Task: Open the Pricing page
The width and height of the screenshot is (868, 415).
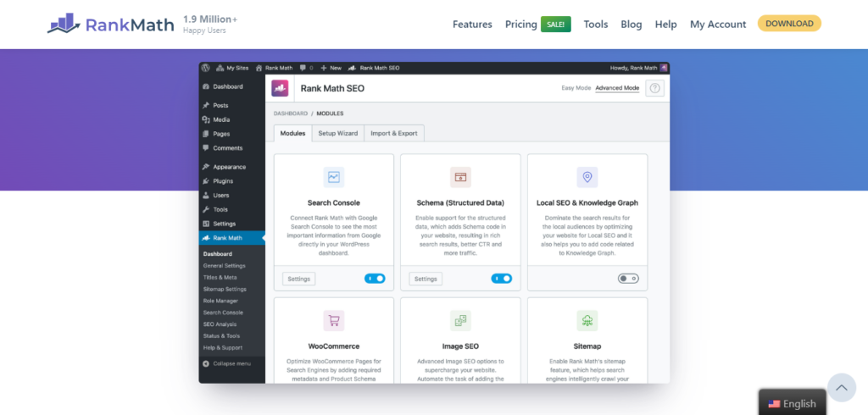Action: [x=521, y=25]
